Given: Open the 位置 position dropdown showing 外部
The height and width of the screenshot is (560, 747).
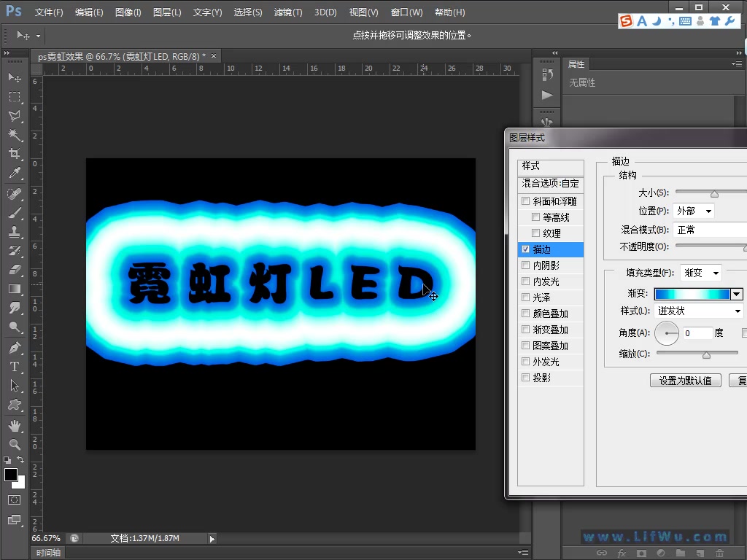Looking at the screenshot, I should 693,211.
